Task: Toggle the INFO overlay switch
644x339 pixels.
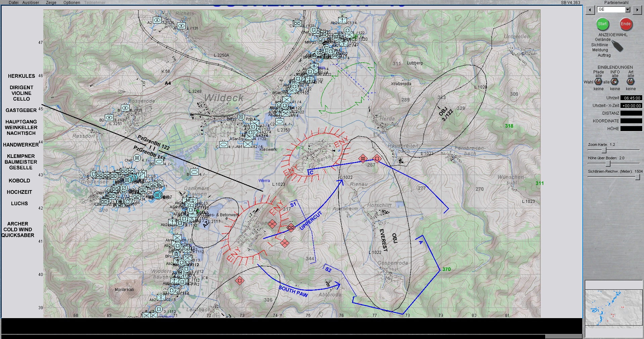Action: 615,81
